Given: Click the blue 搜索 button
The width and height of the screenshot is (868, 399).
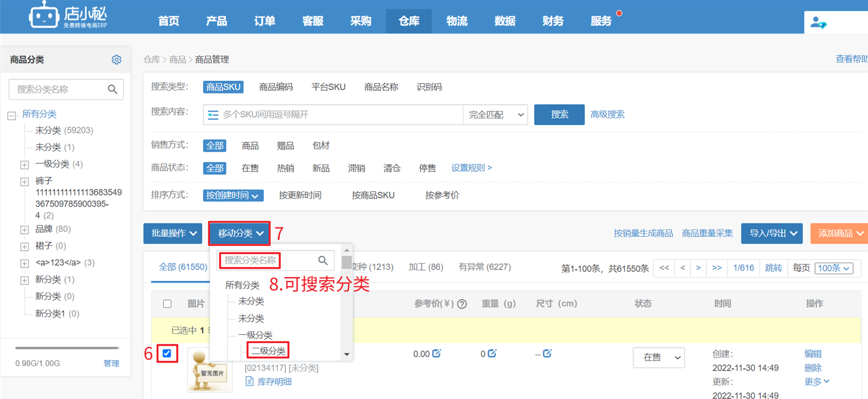Looking at the screenshot, I should point(559,115).
